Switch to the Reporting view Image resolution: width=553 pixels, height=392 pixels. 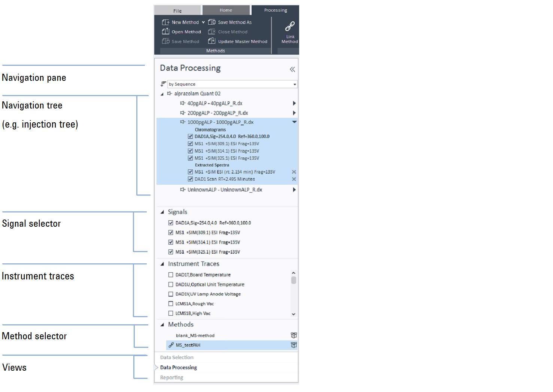coord(172,378)
